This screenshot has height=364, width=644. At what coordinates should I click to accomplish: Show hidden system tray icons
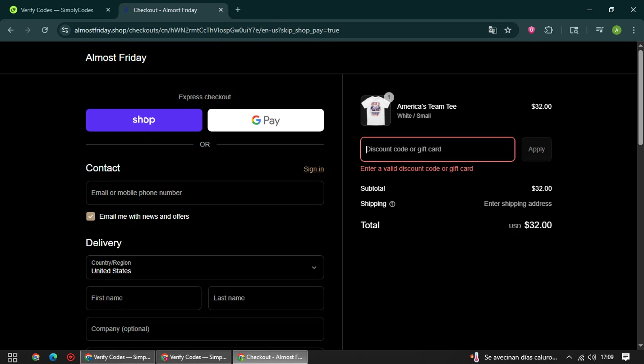[569, 357]
